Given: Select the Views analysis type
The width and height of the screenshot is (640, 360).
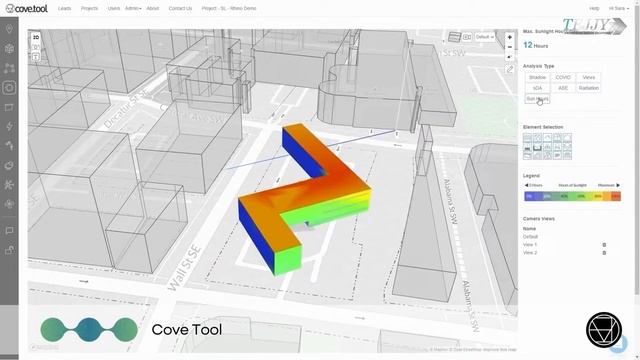Looking at the screenshot, I should click(x=589, y=77).
